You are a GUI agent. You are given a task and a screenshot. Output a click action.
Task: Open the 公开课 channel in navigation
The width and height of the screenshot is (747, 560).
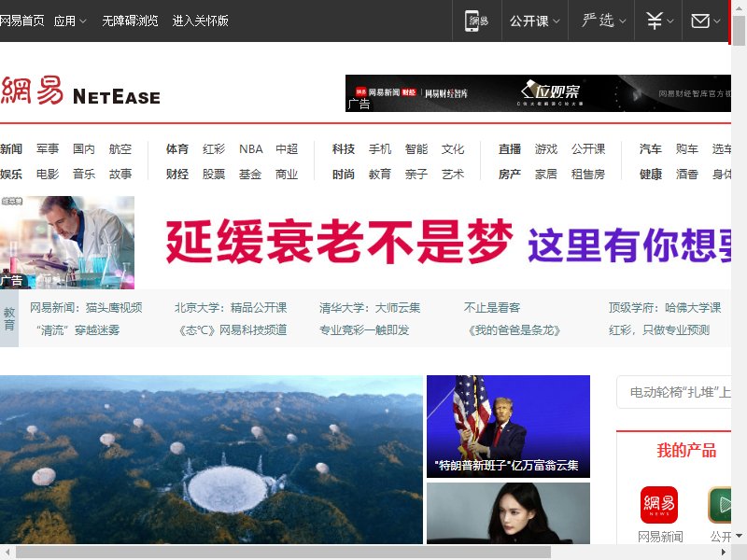588,149
